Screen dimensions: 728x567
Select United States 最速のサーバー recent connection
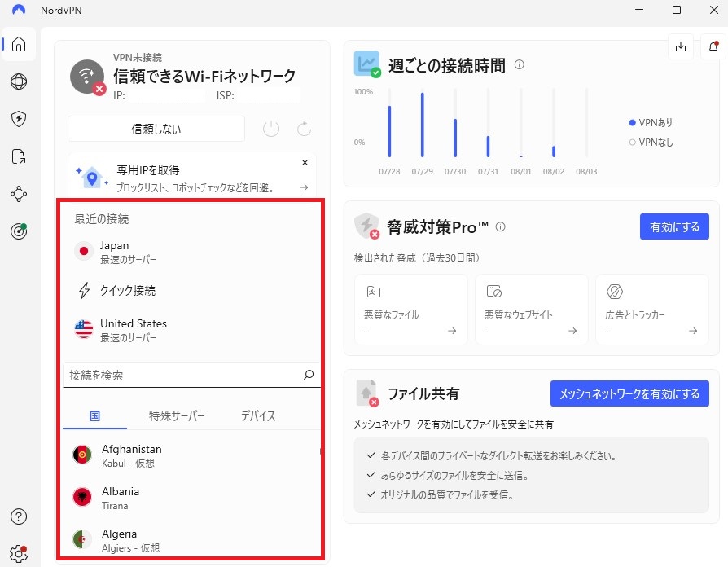pyautogui.click(x=191, y=330)
